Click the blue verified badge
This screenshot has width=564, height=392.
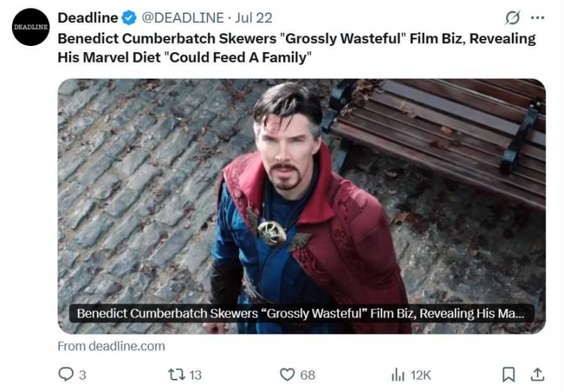click(x=130, y=17)
